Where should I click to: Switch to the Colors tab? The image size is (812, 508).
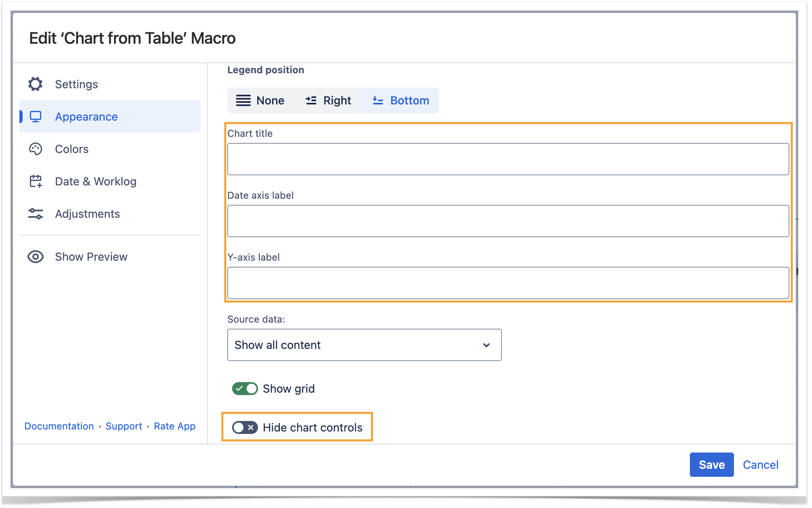pos(72,149)
